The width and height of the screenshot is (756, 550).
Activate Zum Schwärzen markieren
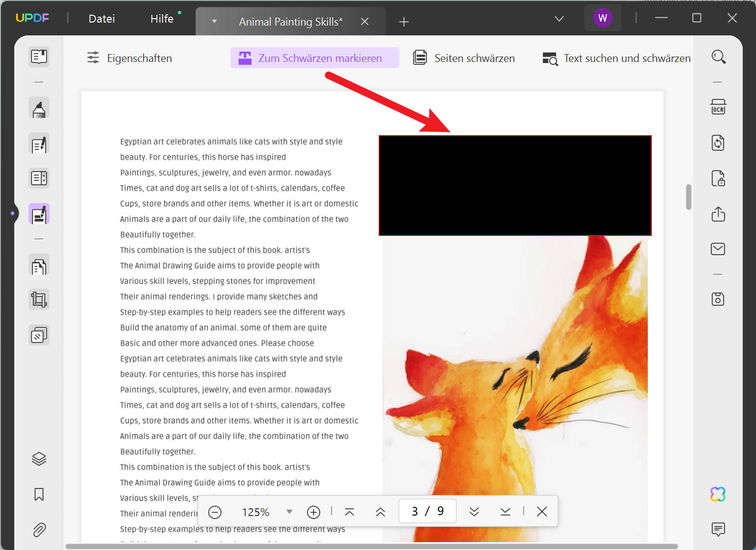(x=314, y=58)
